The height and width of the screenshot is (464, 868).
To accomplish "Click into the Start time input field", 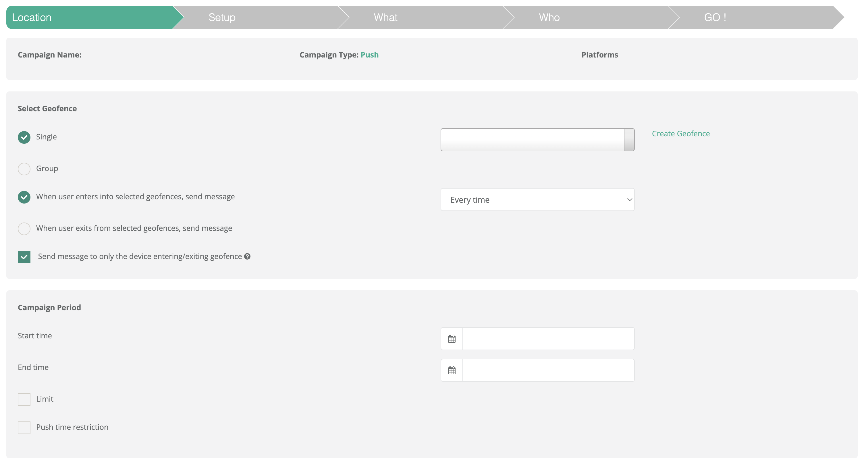I will tap(548, 339).
